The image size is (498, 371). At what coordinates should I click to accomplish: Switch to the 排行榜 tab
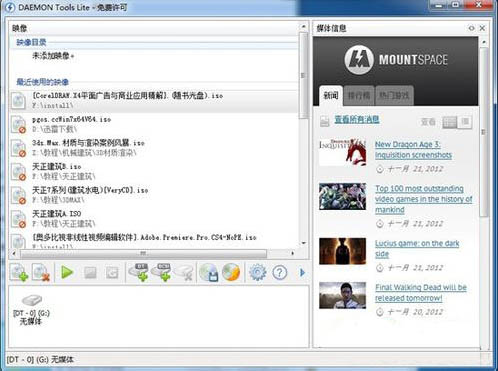pos(359,96)
